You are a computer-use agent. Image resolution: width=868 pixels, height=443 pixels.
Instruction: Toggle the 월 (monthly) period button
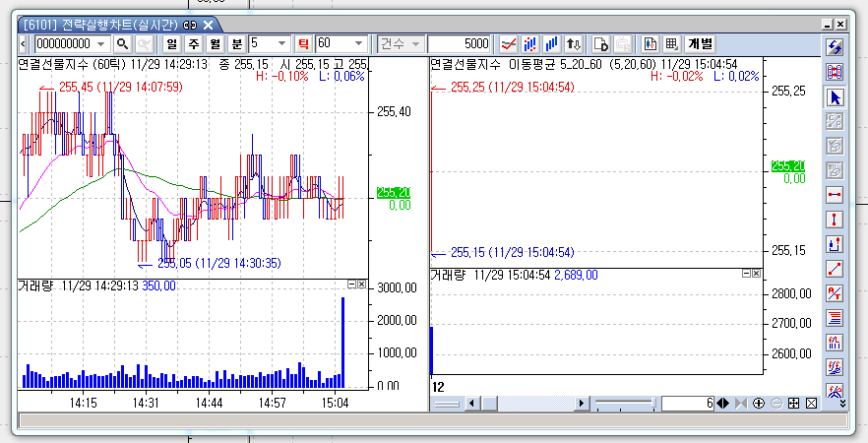point(215,44)
